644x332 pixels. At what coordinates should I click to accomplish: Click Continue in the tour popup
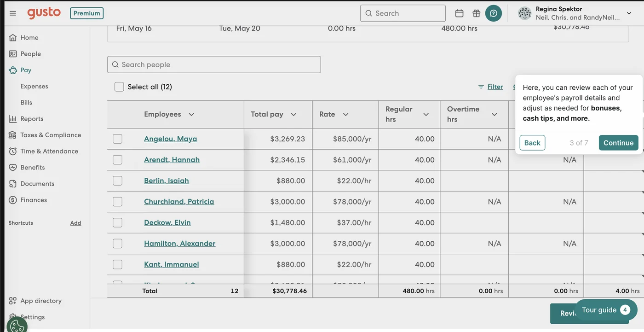(x=618, y=143)
